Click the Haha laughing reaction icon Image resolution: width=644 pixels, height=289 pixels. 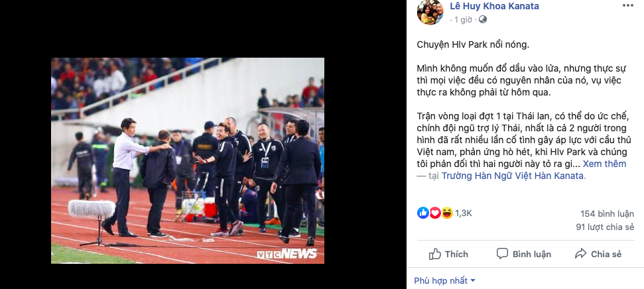tap(447, 213)
